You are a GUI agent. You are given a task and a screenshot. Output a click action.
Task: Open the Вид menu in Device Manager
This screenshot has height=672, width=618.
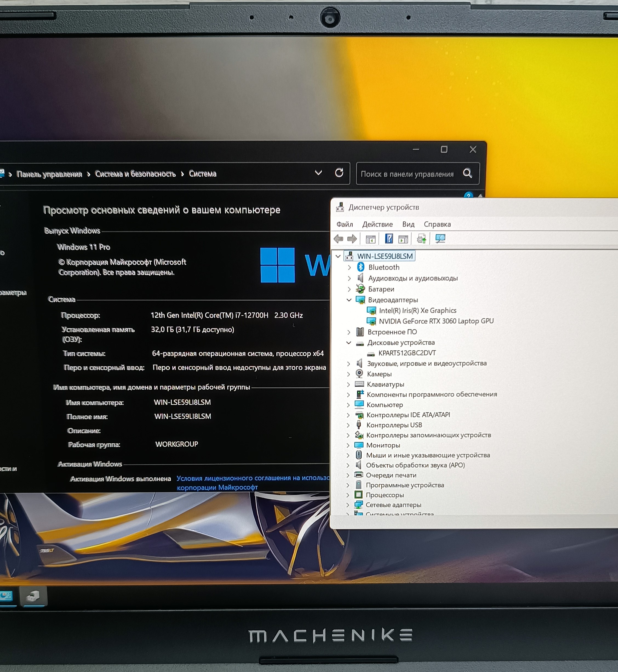(x=408, y=224)
